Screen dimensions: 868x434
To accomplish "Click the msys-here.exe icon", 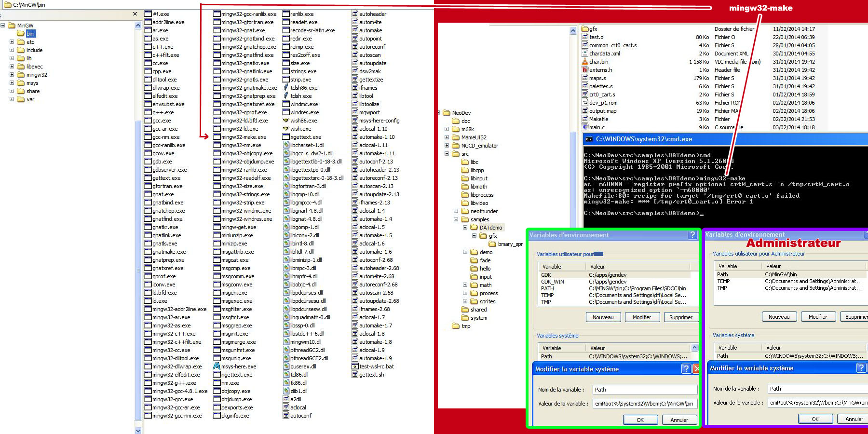I will (x=217, y=366).
